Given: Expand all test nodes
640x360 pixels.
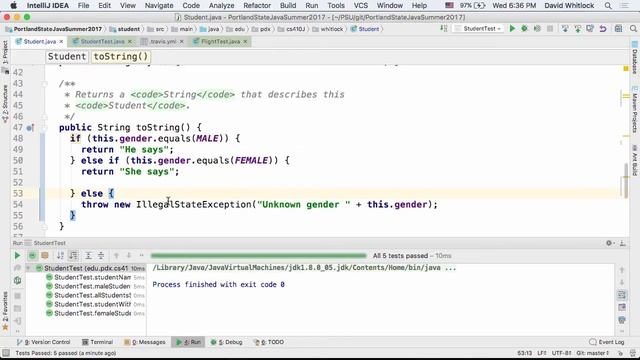Looking at the screenshot, I should point(88,256).
